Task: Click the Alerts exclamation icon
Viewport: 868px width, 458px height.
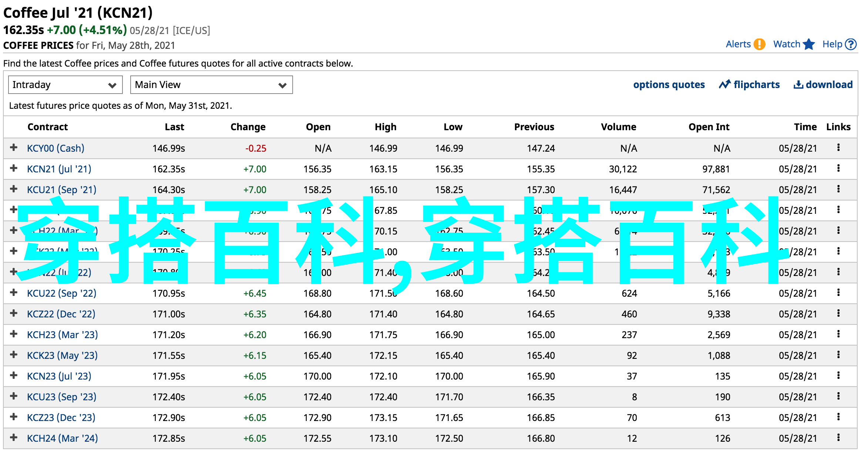Action: click(759, 44)
